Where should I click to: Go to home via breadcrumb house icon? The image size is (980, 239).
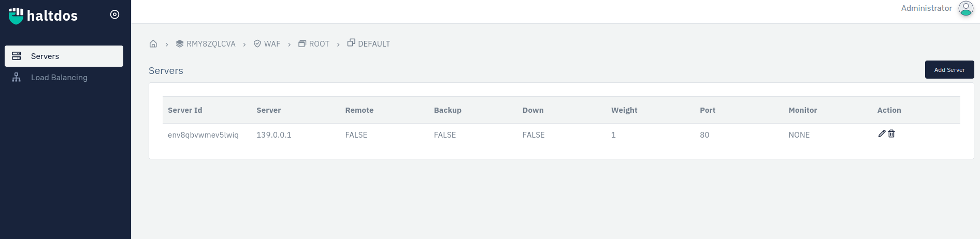(x=153, y=43)
